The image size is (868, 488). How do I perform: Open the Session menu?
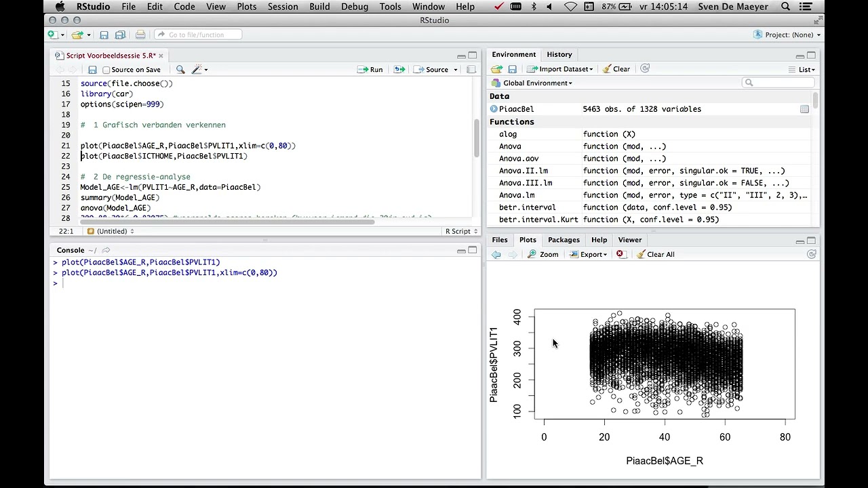click(283, 7)
